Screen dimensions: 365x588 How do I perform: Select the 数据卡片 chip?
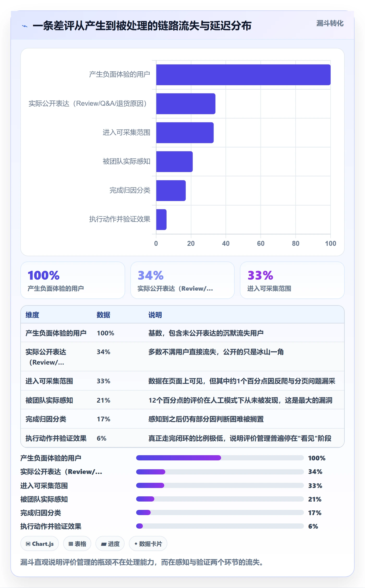(148, 544)
